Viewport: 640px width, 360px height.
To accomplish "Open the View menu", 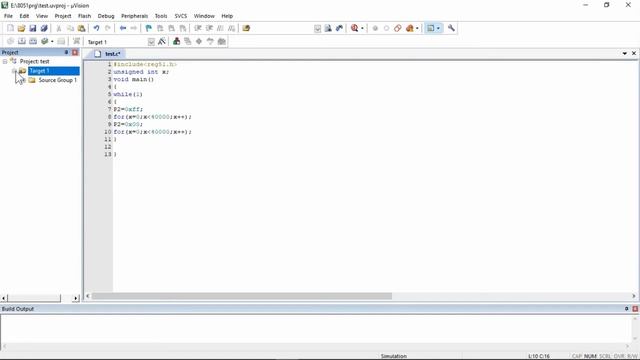I will 42,16.
